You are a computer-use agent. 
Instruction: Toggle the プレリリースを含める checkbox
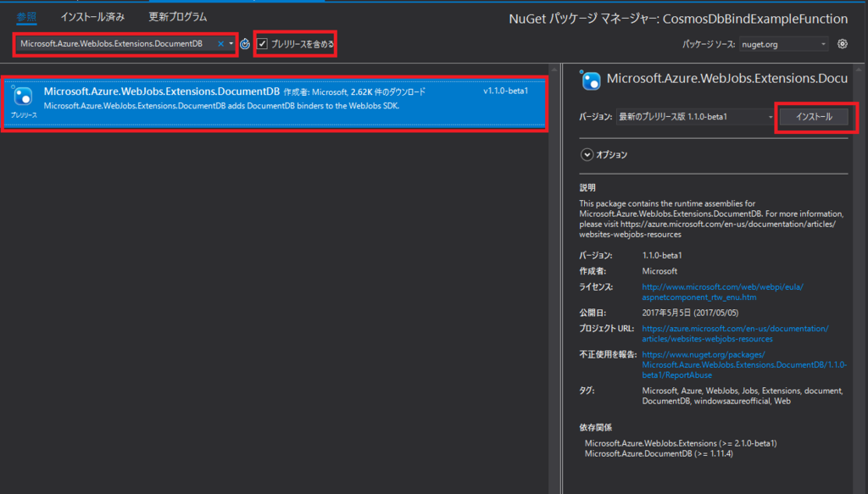click(x=263, y=44)
